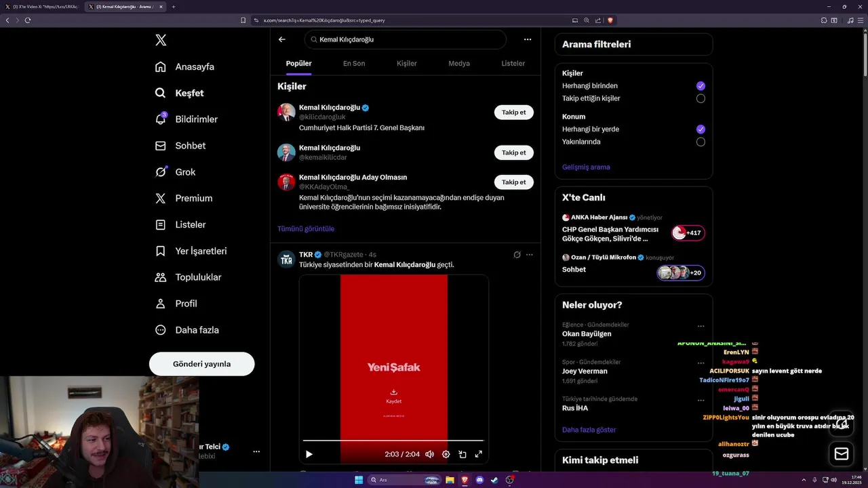Switch to the Medya tab

click(x=459, y=64)
